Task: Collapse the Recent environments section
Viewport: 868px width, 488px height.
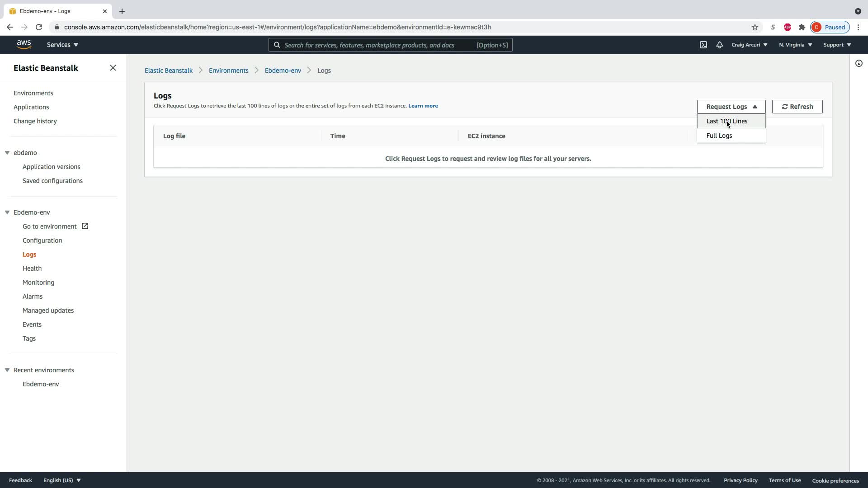Action: 7,370
